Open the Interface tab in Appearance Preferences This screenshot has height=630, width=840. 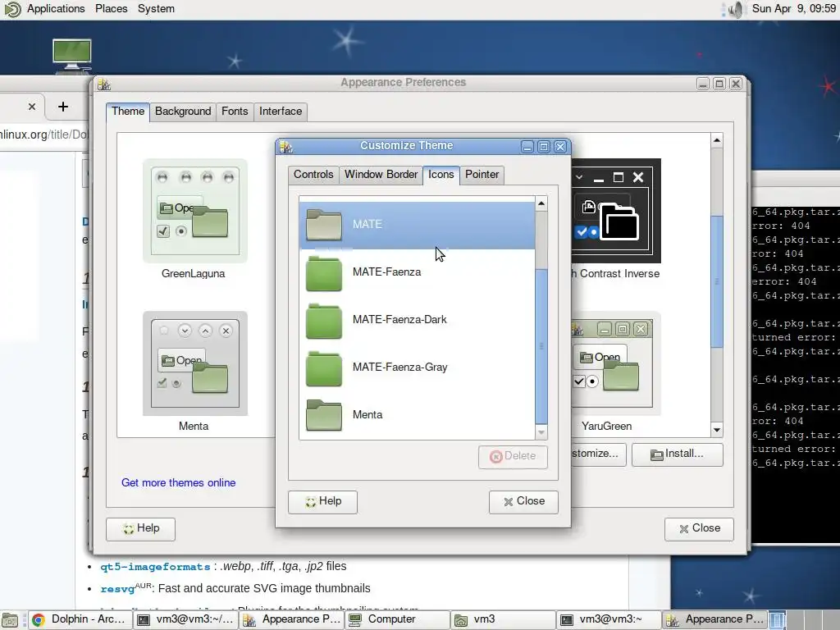pyautogui.click(x=281, y=112)
